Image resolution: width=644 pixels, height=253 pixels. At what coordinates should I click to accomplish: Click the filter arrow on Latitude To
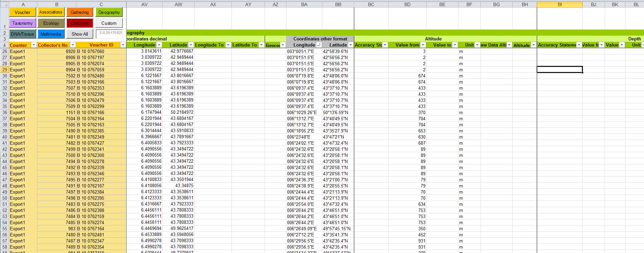coord(261,45)
